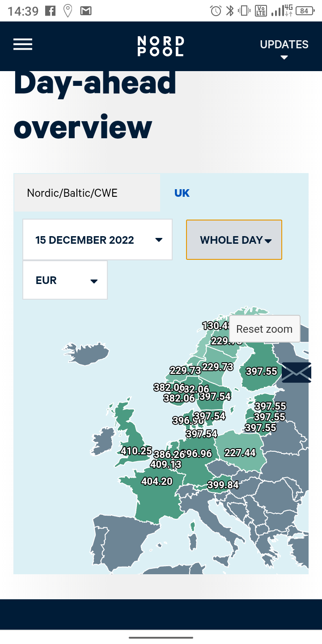Open the EUR currency dropdown
This screenshot has height=644, width=322.
pyautogui.click(x=65, y=280)
